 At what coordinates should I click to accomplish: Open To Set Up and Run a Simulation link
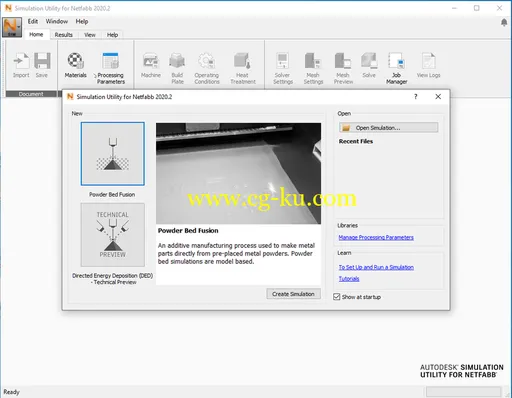(376, 267)
